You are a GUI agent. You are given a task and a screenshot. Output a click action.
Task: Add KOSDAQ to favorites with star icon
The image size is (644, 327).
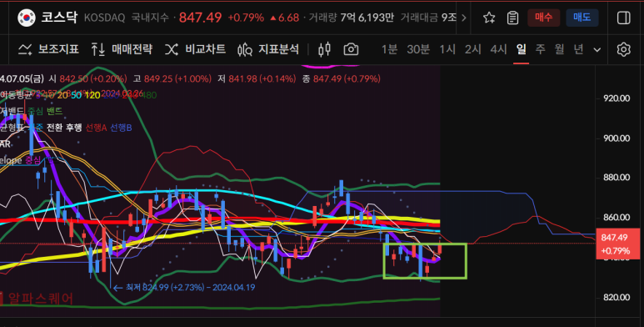coord(489,18)
